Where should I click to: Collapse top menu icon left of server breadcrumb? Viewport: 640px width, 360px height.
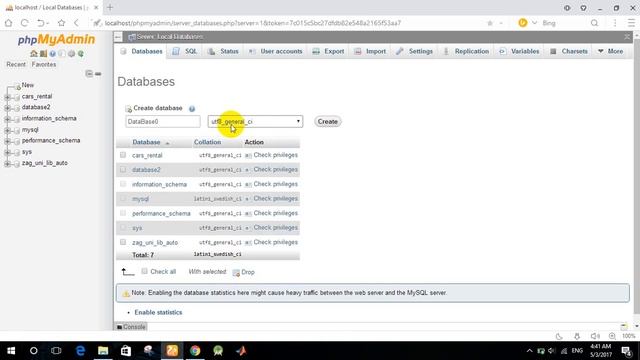(118, 37)
